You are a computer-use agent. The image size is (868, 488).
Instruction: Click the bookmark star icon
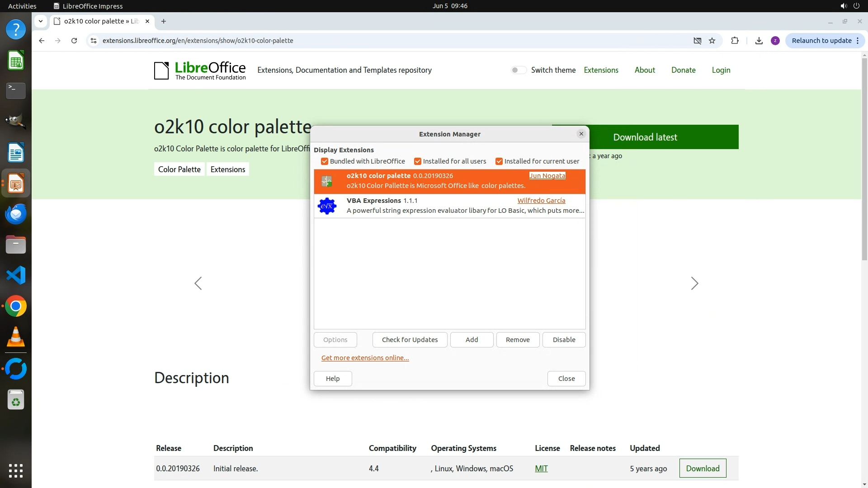coord(712,41)
